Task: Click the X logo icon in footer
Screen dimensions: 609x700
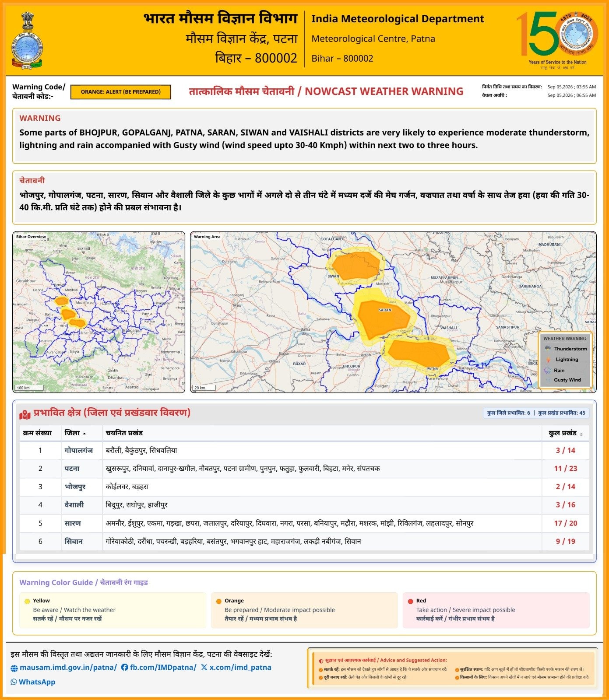Action: tap(204, 667)
